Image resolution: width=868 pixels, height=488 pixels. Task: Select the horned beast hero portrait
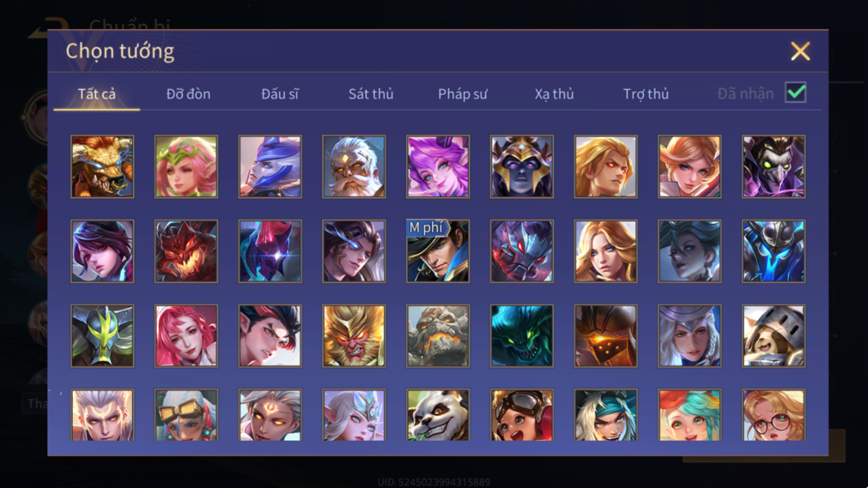click(102, 166)
